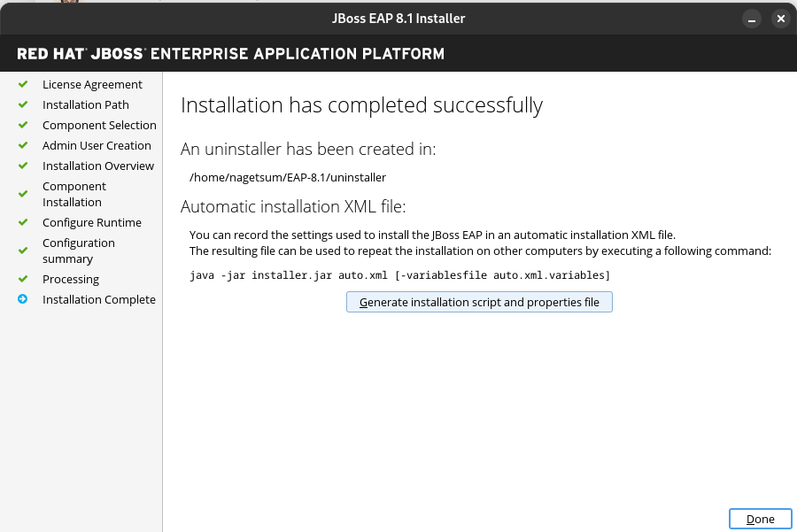Select the Component Selection step
Image resolution: width=797 pixels, height=532 pixels.
[x=99, y=125]
